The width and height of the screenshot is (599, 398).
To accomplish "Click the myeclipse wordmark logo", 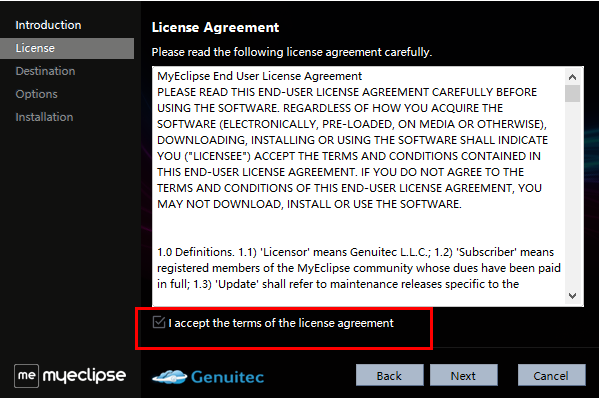I will coord(84,376).
